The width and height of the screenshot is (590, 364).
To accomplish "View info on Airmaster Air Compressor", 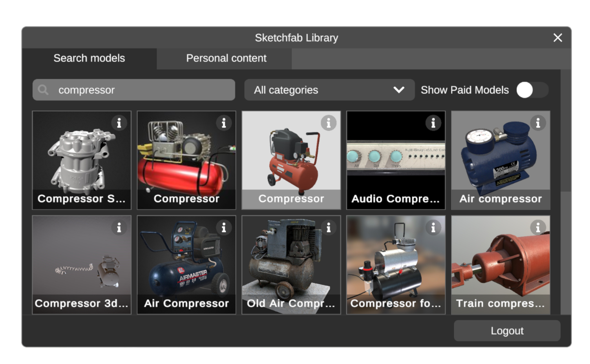I will click(224, 227).
